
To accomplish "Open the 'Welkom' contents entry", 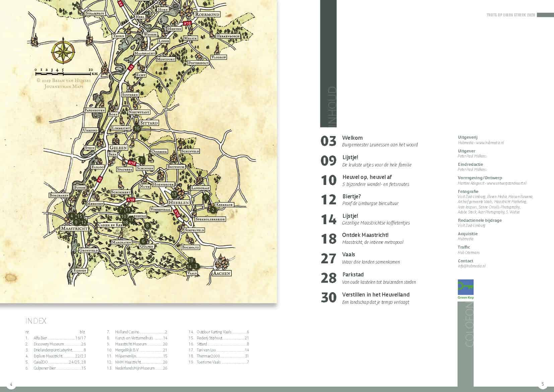I will click(352, 138).
